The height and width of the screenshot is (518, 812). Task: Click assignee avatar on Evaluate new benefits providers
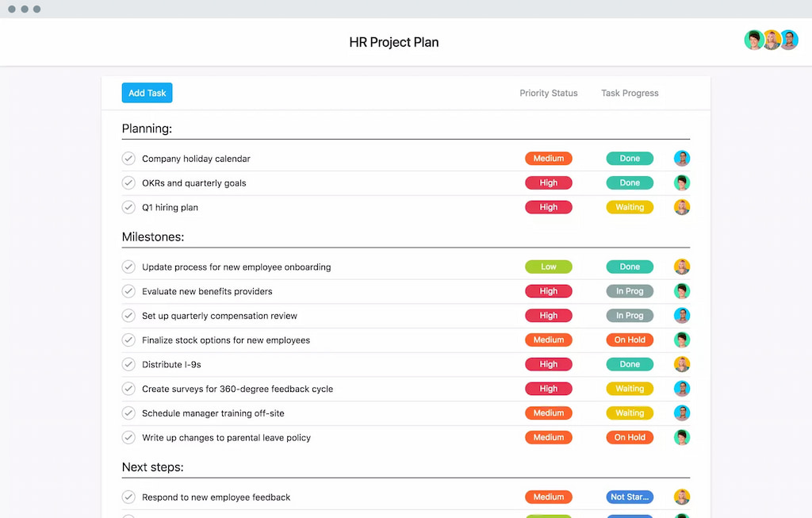point(682,291)
